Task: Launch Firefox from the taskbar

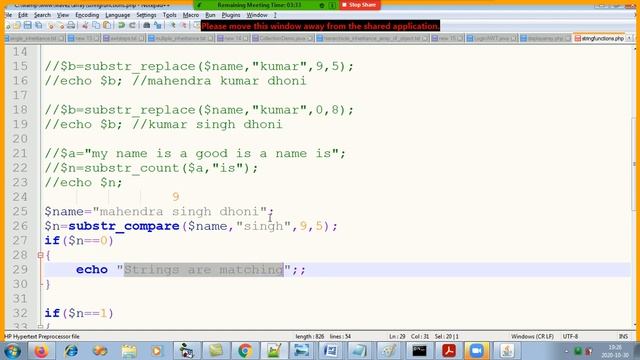Action: (41, 351)
